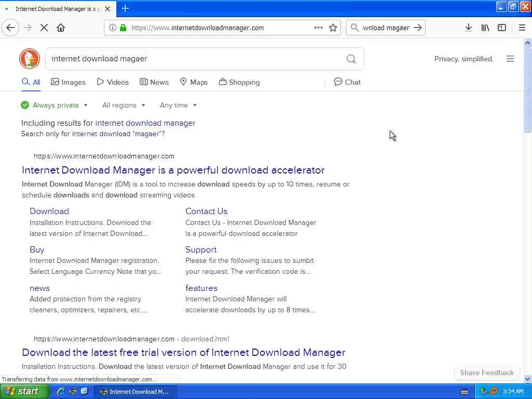Viewport: 532px width, 399px height.
Task: Open Internet Download Manager powerful accelerator result
Action: [173, 170]
